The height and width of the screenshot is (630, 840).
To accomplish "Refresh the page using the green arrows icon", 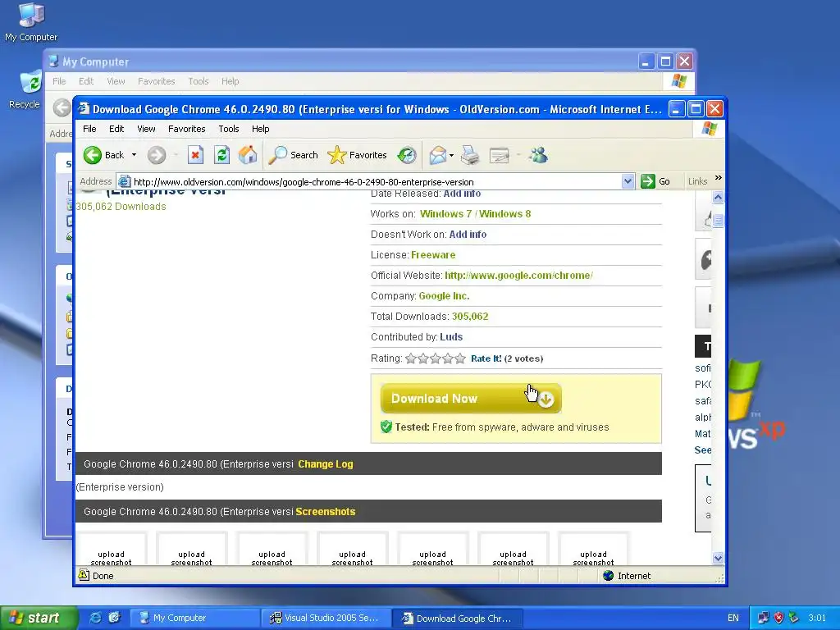I will (221, 155).
